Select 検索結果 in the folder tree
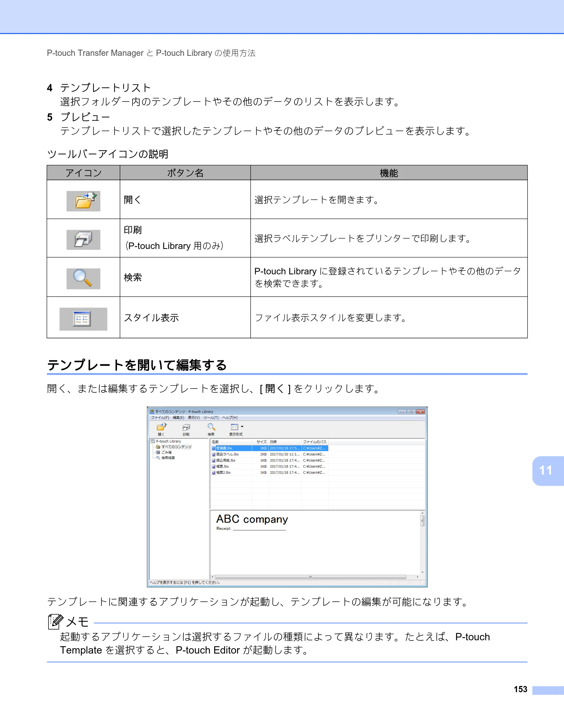The height and width of the screenshot is (728, 564). pyautogui.click(x=165, y=458)
